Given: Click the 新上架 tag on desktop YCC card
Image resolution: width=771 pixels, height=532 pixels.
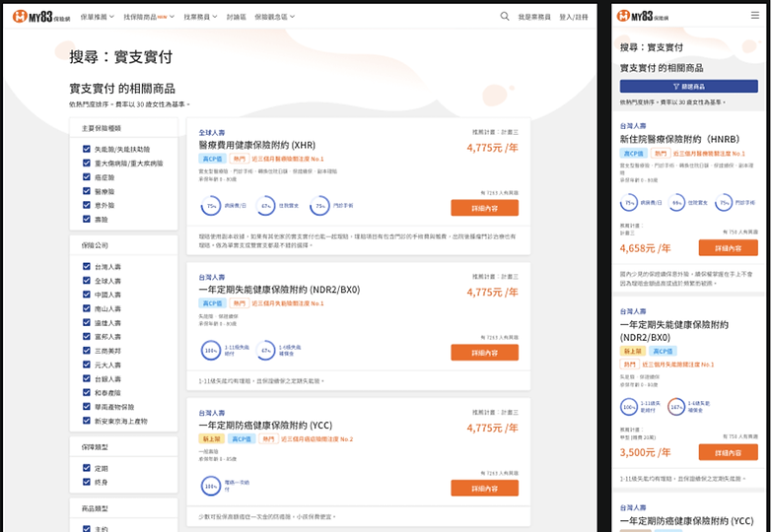Looking at the screenshot, I should pos(212,438).
